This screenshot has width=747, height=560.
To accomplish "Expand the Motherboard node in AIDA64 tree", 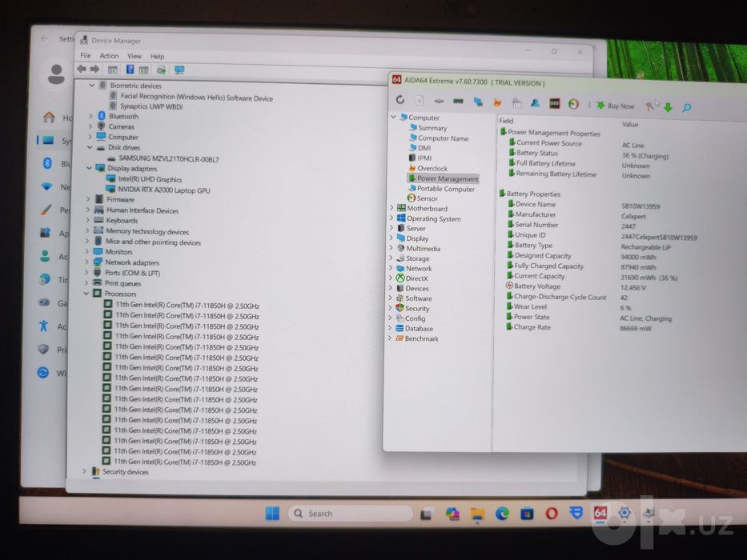I will tap(392, 208).
